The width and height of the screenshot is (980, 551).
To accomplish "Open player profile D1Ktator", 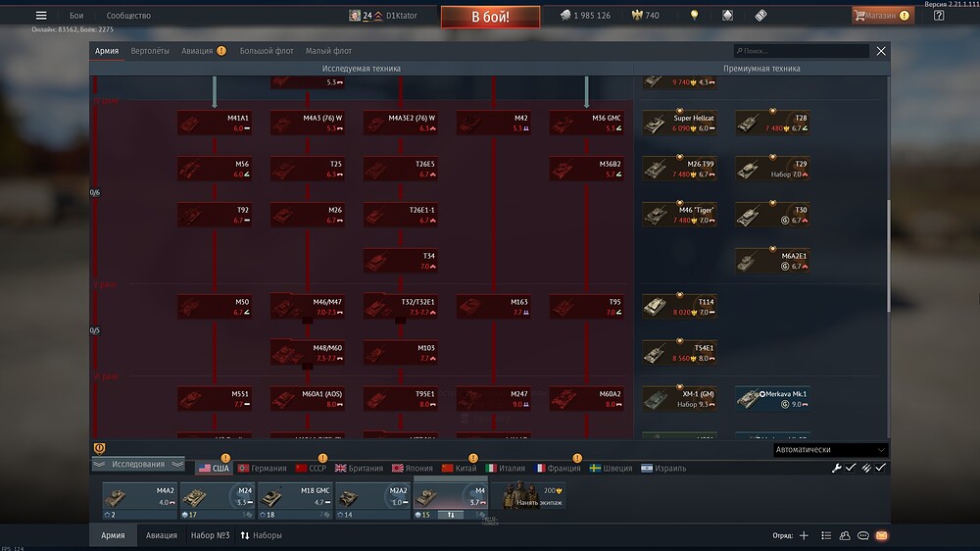I will 382,16.
